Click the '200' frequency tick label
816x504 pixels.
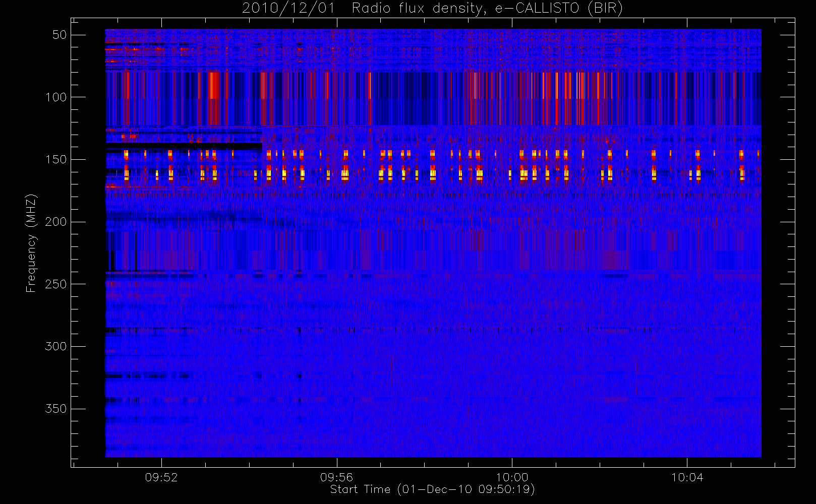[56, 222]
